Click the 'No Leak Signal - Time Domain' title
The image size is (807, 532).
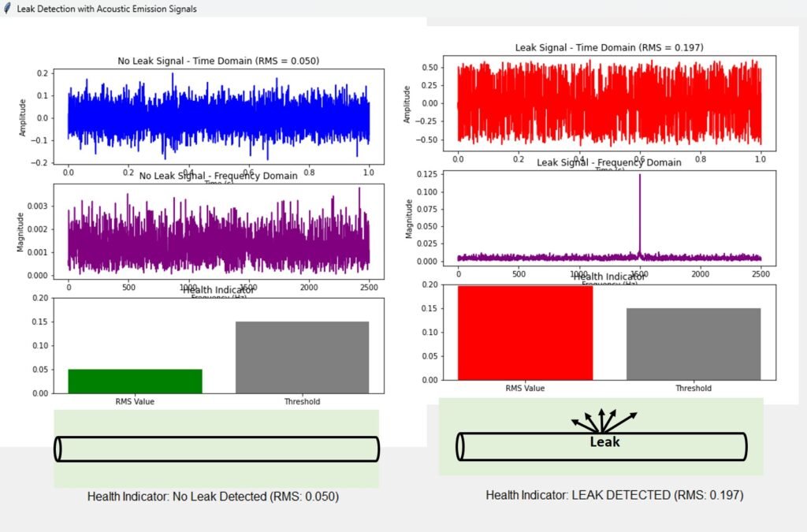point(218,61)
